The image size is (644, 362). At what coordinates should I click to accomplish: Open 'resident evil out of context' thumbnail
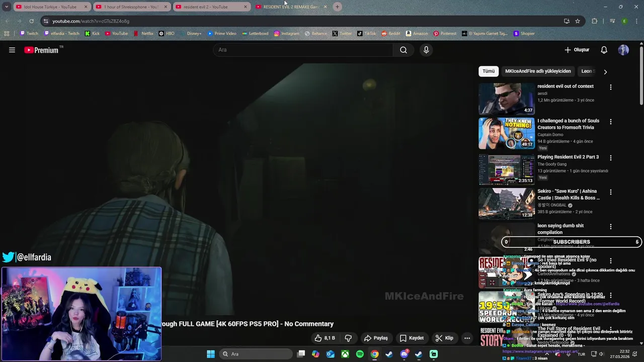coord(507,99)
